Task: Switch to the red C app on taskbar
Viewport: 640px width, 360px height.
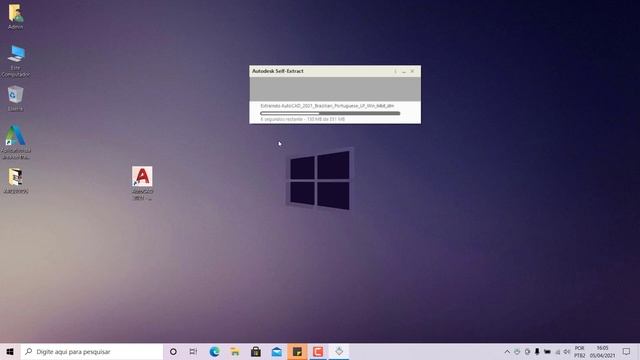Action: tap(318, 351)
